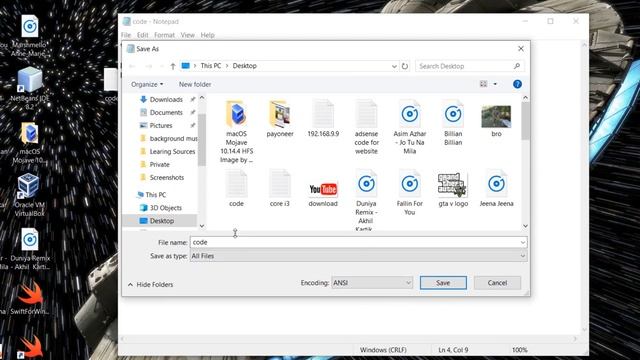The height and width of the screenshot is (360, 640).
Task: Open the Notepad File menu
Action: pos(126,35)
